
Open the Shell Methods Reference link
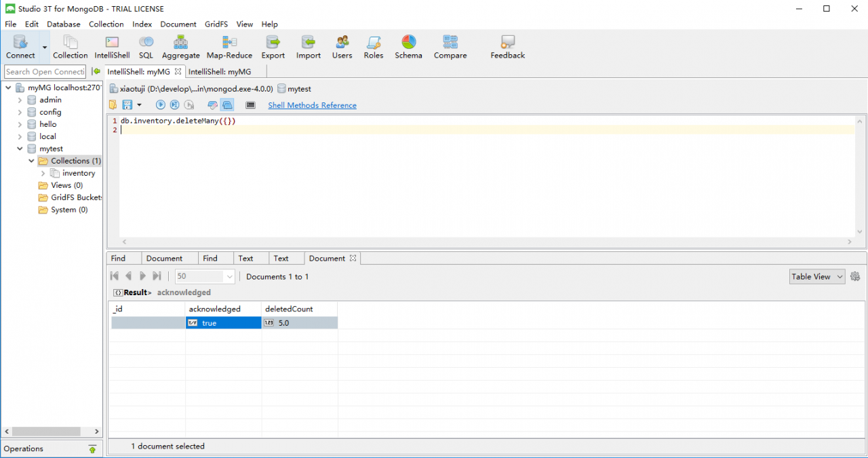pyautogui.click(x=312, y=105)
